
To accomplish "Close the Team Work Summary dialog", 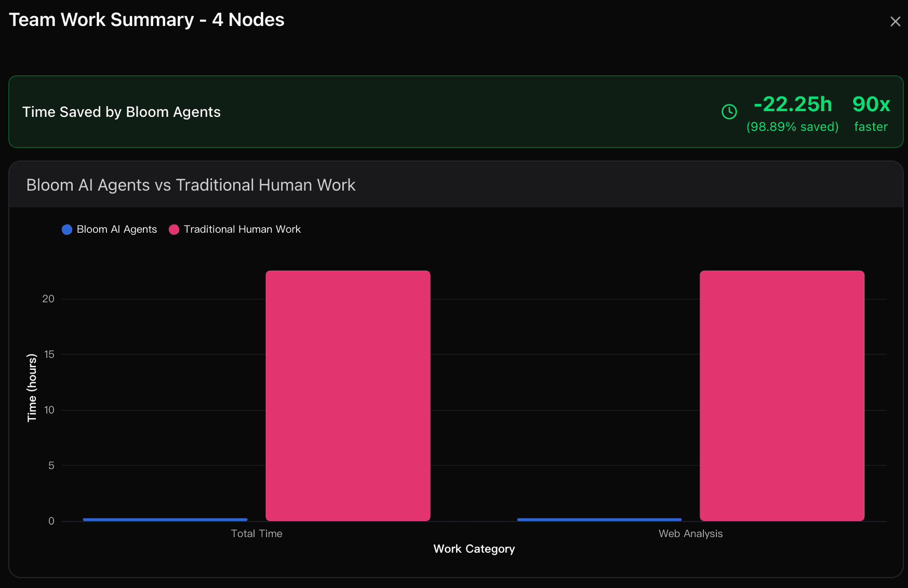I will pos(895,21).
